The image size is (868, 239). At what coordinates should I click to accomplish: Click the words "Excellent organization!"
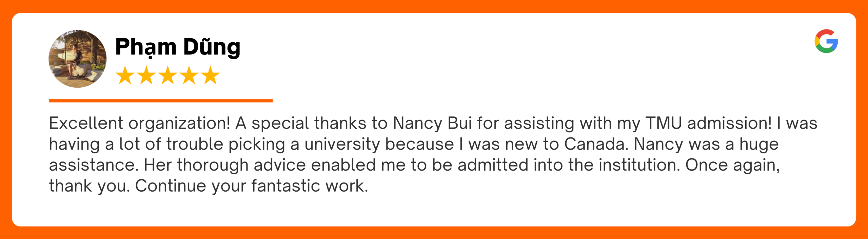[140, 124]
